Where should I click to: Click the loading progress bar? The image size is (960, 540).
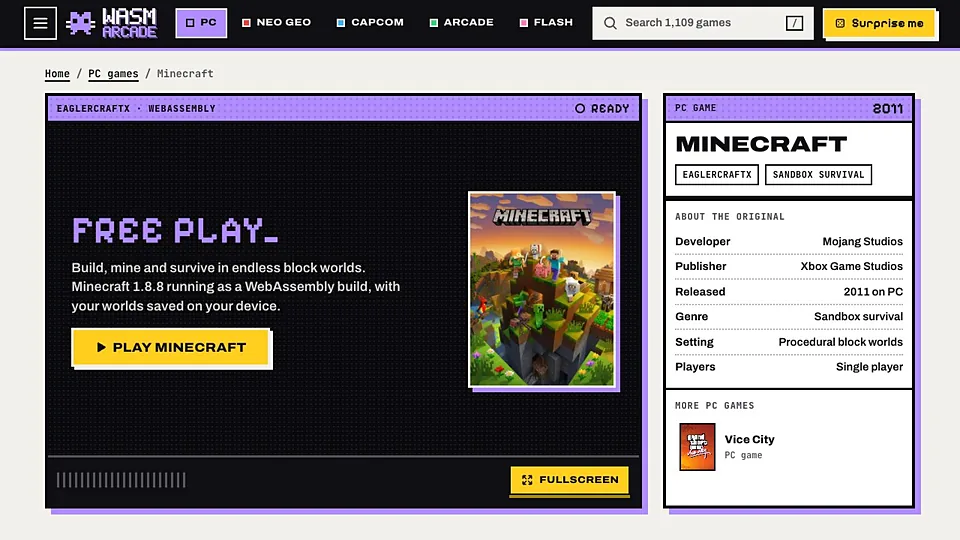[x=121, y=480]
